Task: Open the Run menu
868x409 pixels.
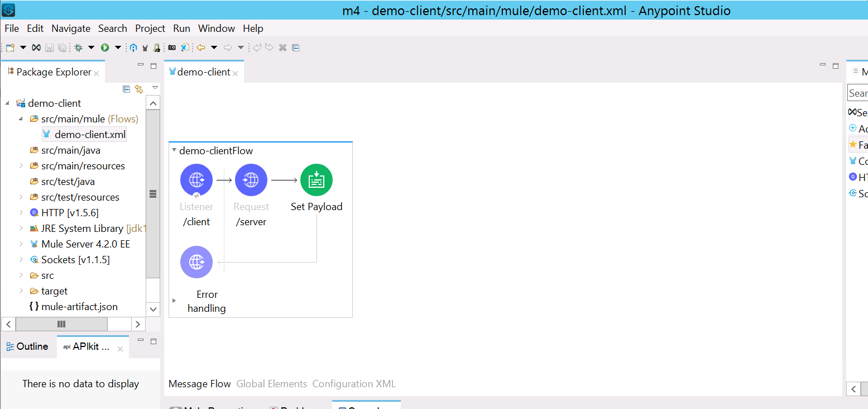Action: (181, 28)
